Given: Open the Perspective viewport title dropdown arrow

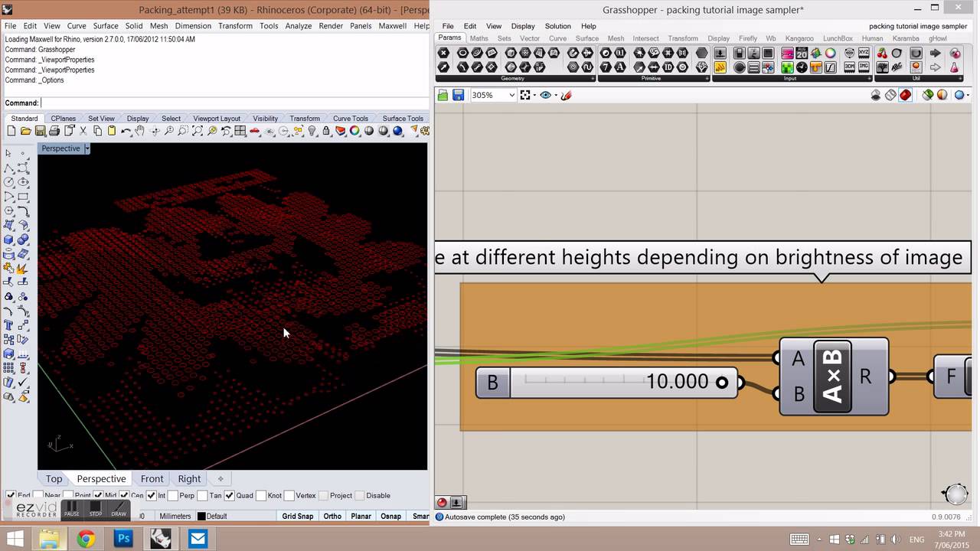Looking at the screenshot, I should pos(87,148).
